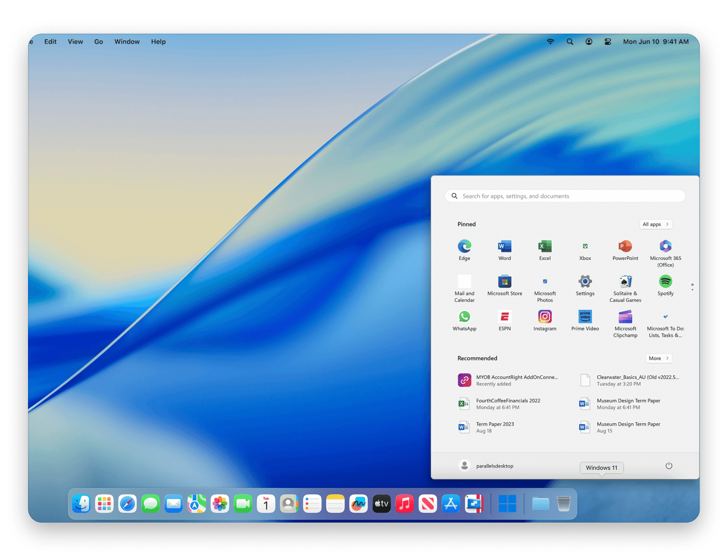
Task: Click the date and time in menu bar
Action: tap(656, 42)
